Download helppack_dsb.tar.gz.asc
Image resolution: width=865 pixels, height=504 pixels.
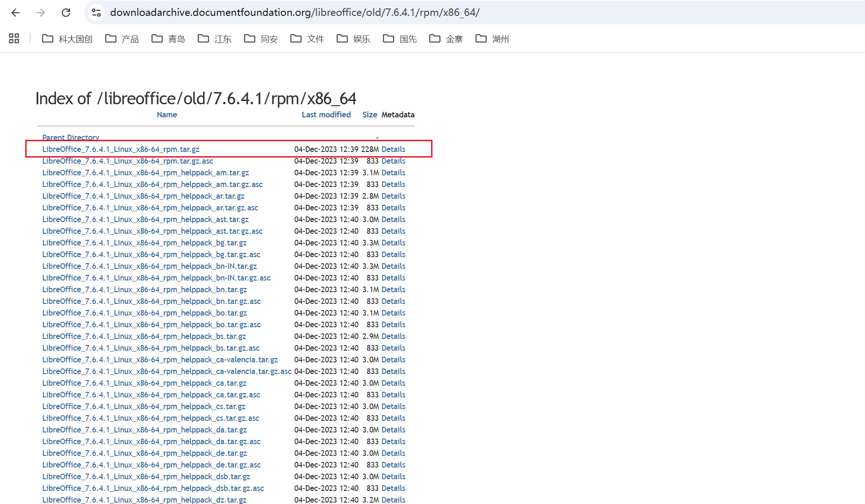153,488
